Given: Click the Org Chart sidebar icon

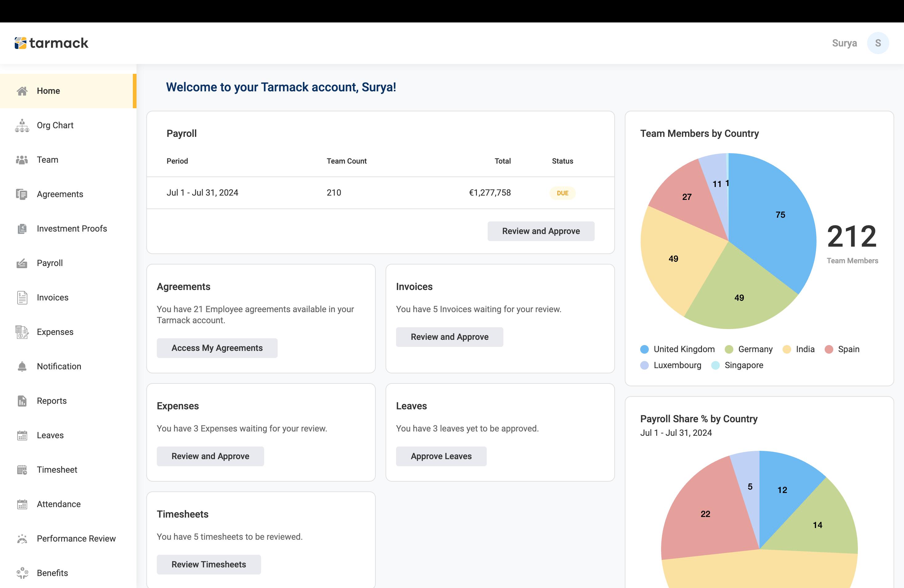Looking at the screenshot, I should coord(22,125).
